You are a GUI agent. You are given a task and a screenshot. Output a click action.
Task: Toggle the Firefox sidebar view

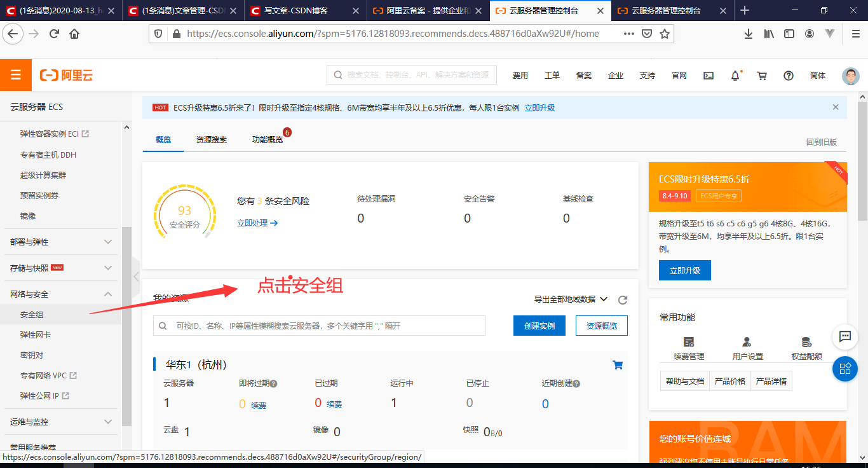pos(789,34)
